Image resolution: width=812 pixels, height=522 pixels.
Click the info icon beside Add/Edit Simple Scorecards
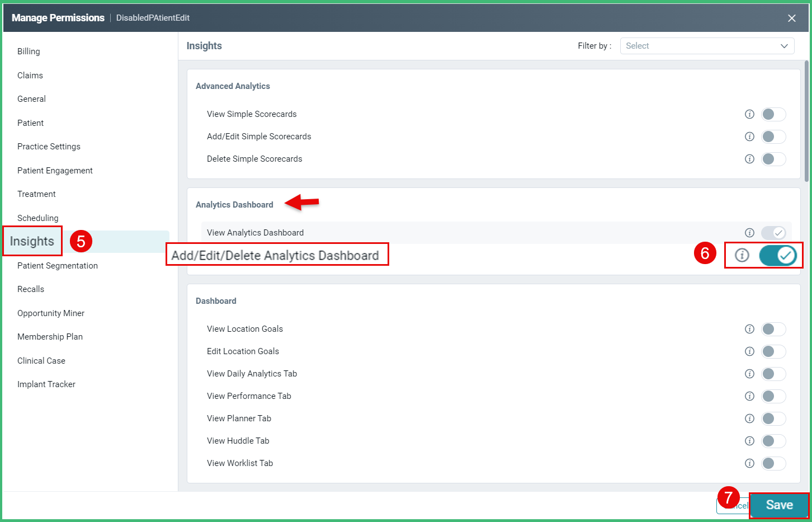click(x=749, y=137)
